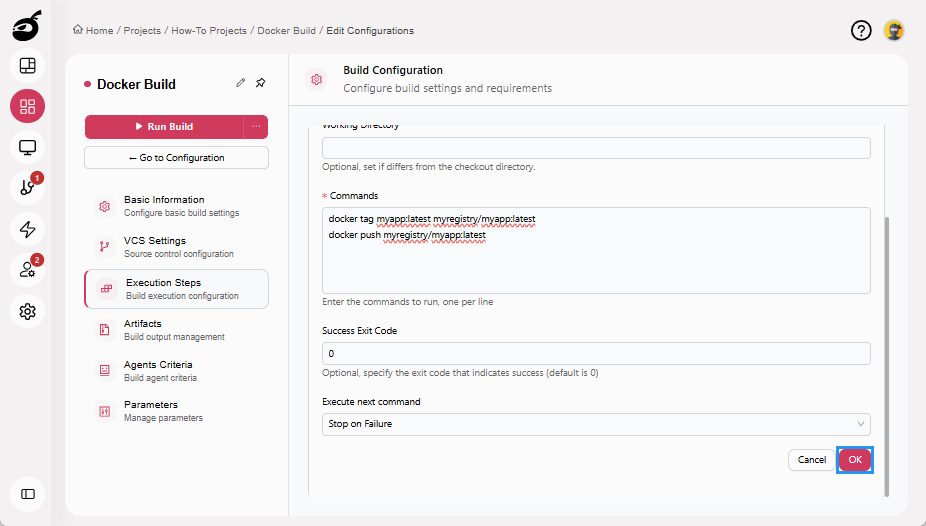926x526 pixels.
Task: Click the Parameters sliders icon
Action: [x=105, y=411]
